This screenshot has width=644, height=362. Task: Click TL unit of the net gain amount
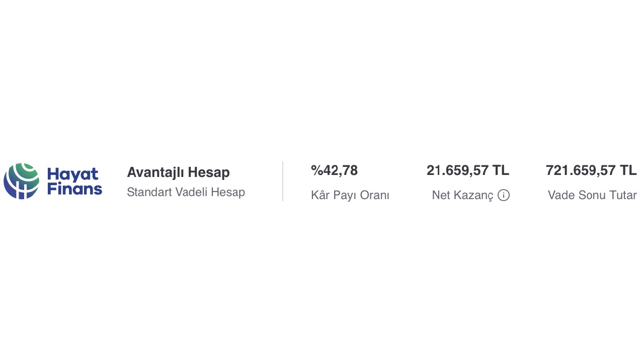tap(501, 170)
